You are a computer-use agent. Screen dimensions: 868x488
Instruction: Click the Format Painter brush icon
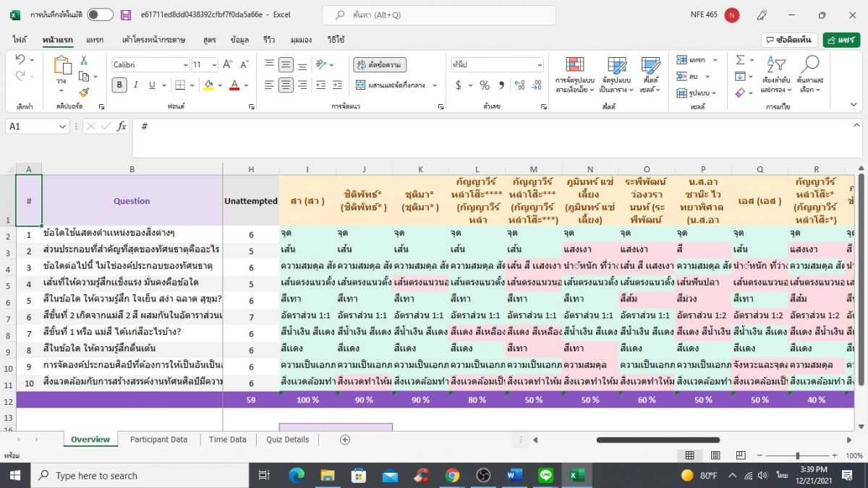(84, 92)
